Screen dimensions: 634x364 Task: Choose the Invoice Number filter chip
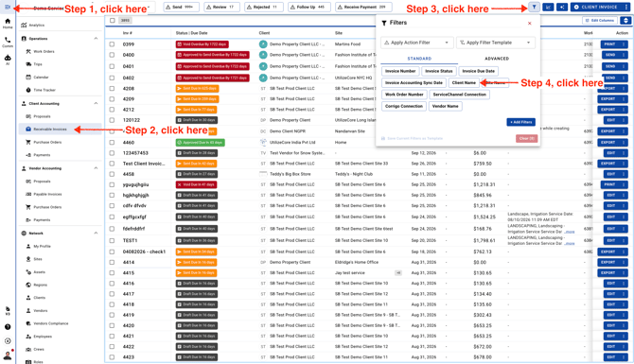pyautogui.click(x=400, y=71)
